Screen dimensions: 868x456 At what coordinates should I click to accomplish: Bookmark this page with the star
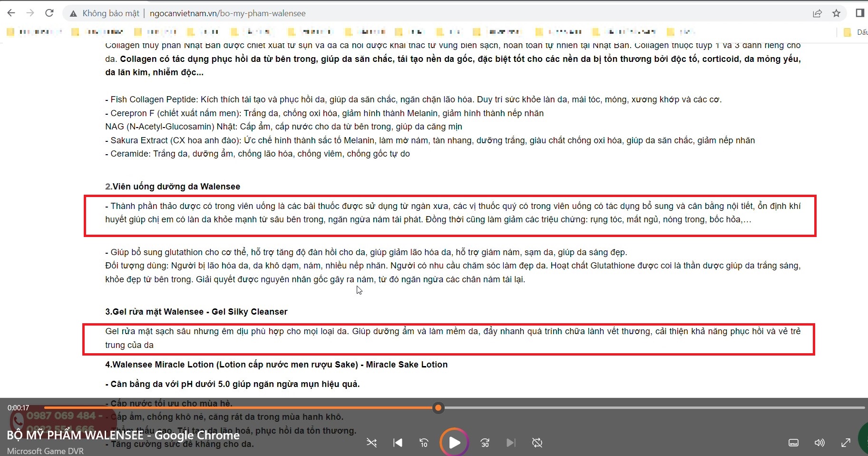click(x=836, y=13)
